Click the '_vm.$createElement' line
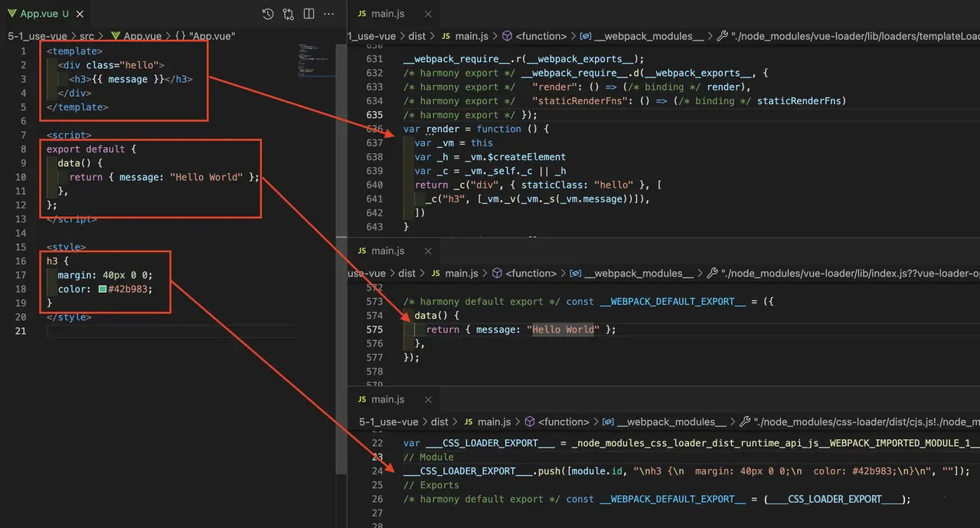The height and width of the screenshot is (528, 980). [490, 157]
